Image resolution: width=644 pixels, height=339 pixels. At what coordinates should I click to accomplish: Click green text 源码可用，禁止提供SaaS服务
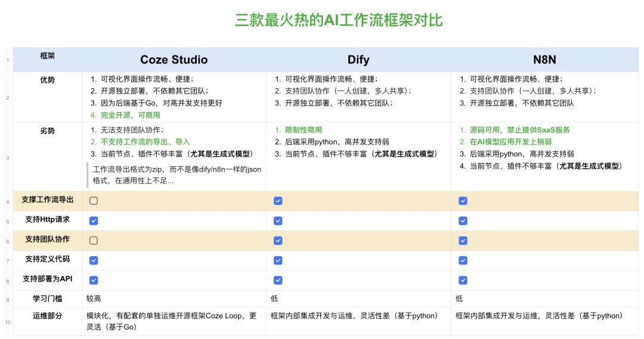pos(519,130)
